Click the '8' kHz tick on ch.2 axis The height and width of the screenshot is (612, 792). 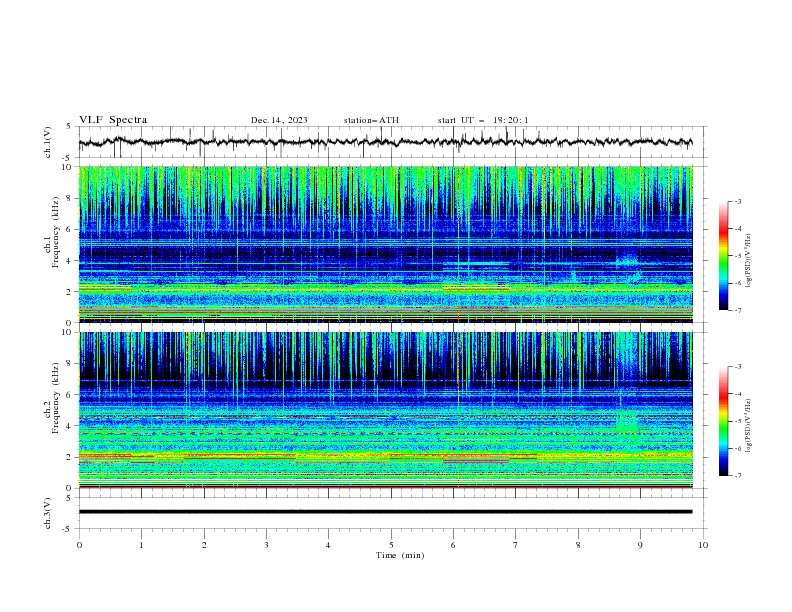70,364
